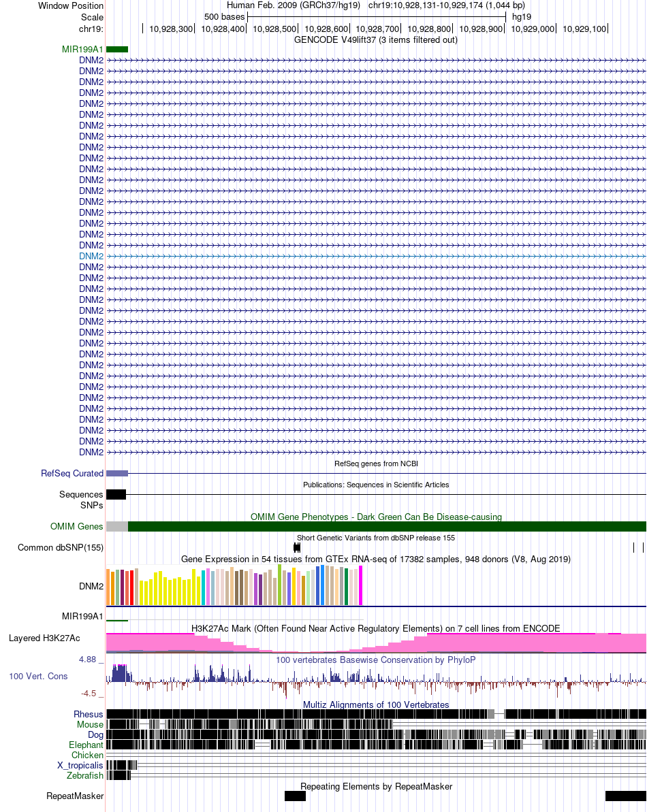Select the green MIR199A1 gene block in GENCODE track
Screen dimensions: 647x812
tap(117, 49)
